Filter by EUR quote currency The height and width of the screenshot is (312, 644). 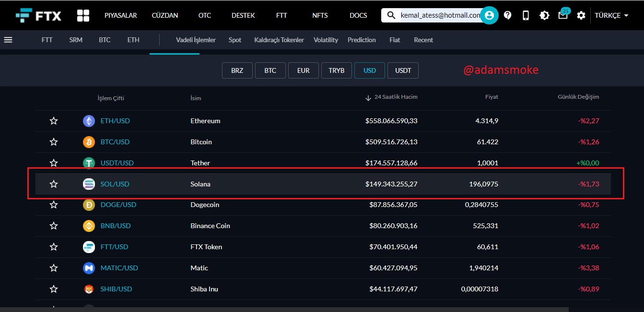[304, 70]
